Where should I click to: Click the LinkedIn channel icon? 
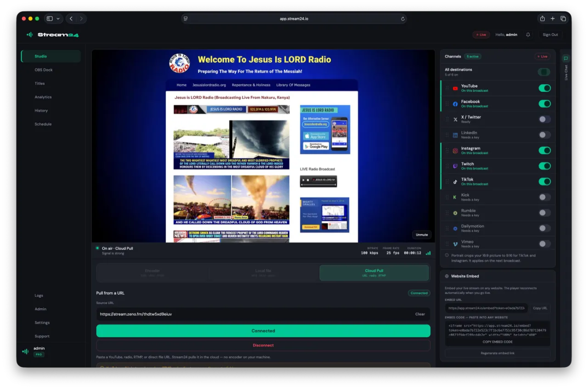[x=455, y=135]
